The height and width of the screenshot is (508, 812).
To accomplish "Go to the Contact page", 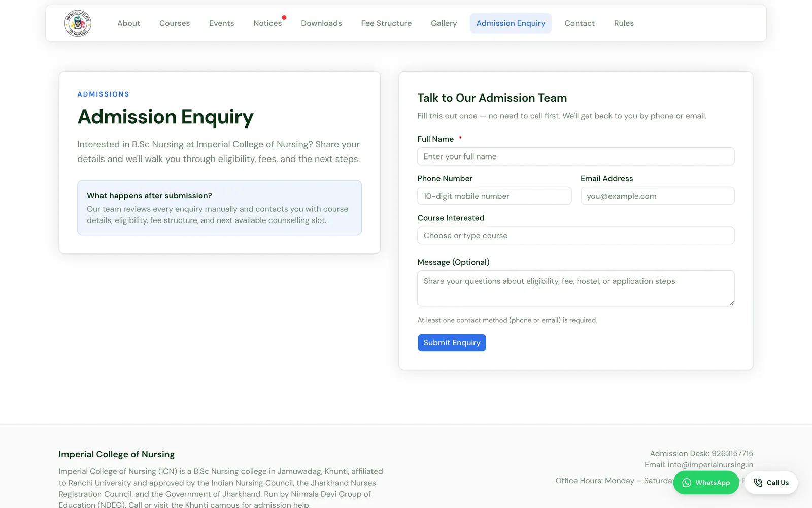I will coord(580,23).
